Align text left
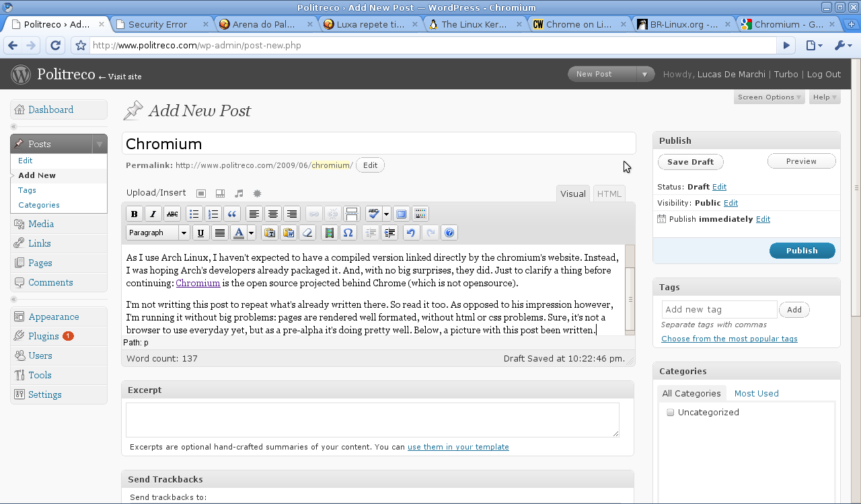Image resolution: width=861 pixels, height=504 pixels. [x=254, y=214]
